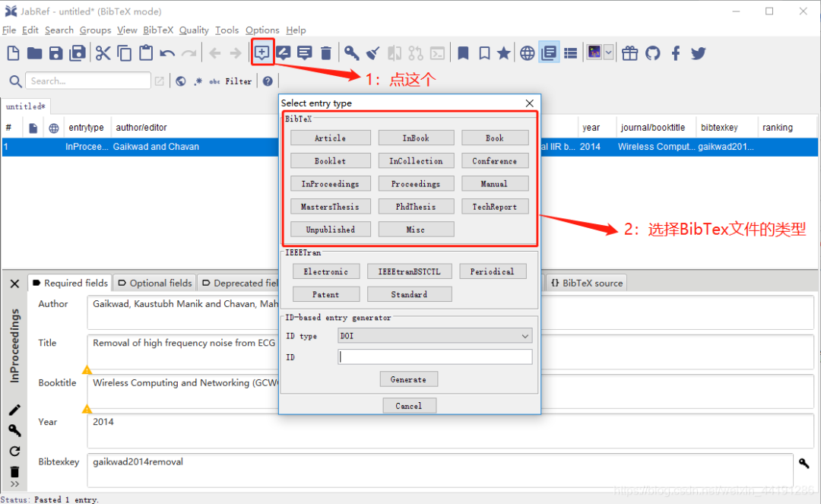Toggle the entry preview panel icon
Screen dimensions: 821x504
550,53
